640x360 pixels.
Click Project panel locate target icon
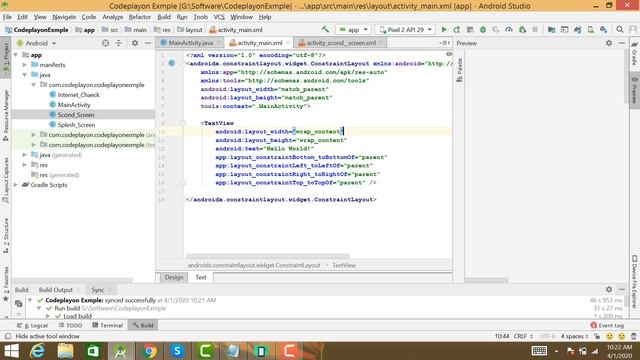(x=105, y=43)
